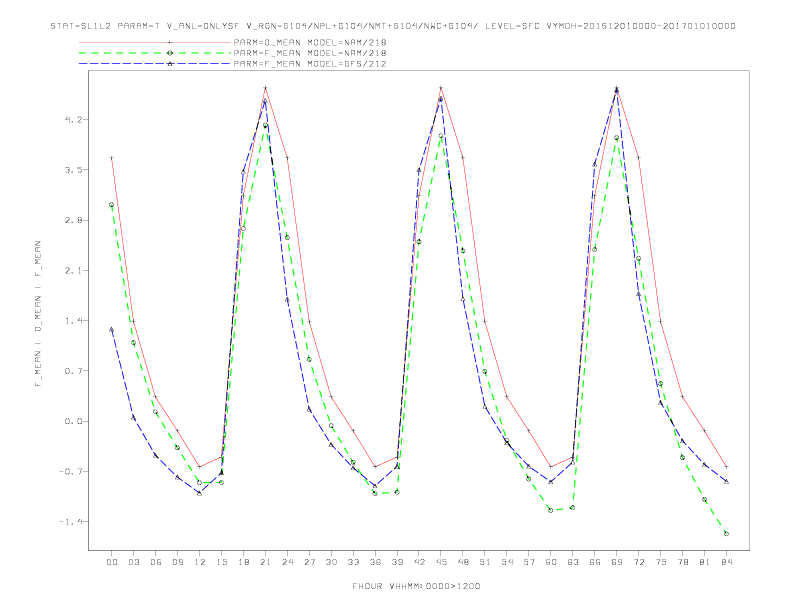Screen dimensions: 792x612
Task: Click x-axis tick label 66
Action: 595,562
